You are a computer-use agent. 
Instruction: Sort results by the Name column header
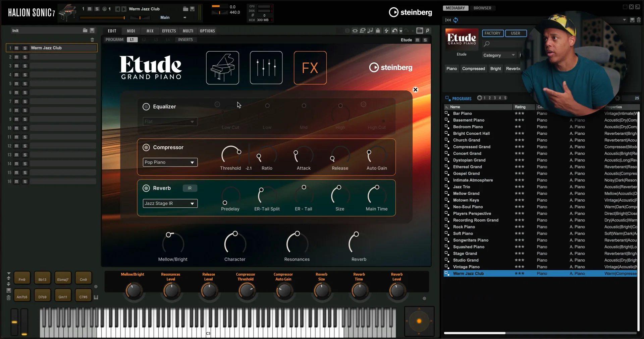pos(478,107)
